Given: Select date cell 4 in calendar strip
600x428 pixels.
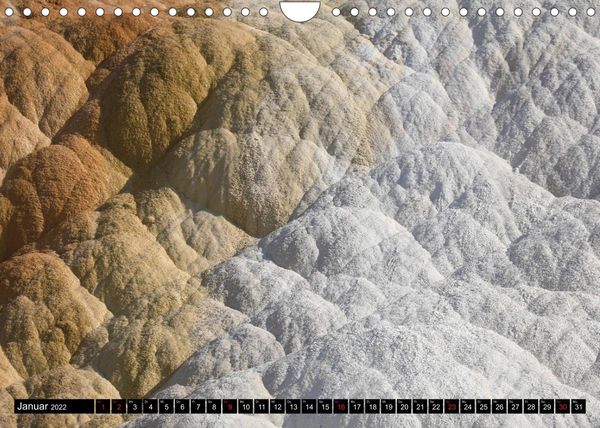Looking at the screenshot, I should 150,407.
